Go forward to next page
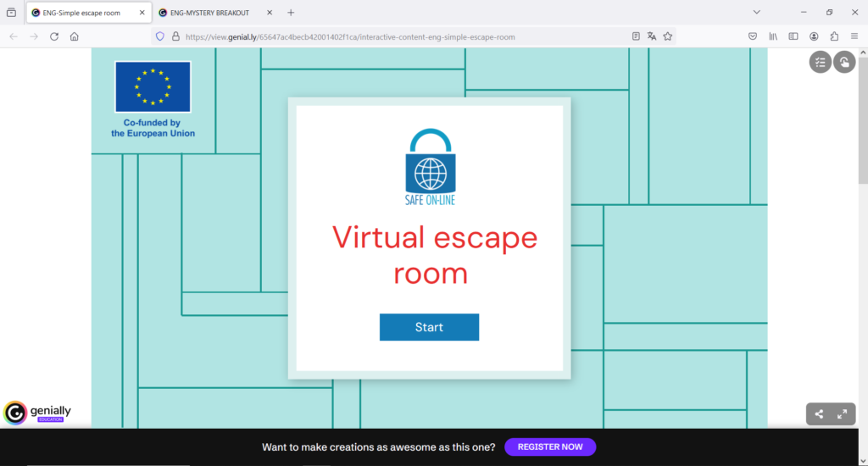 pos(34,36)
